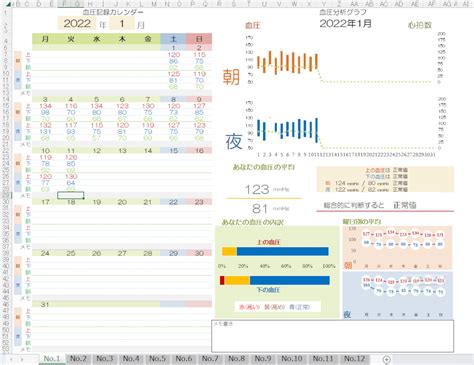Click the date cell 13

pyautogui.click(x=122, y=150)
